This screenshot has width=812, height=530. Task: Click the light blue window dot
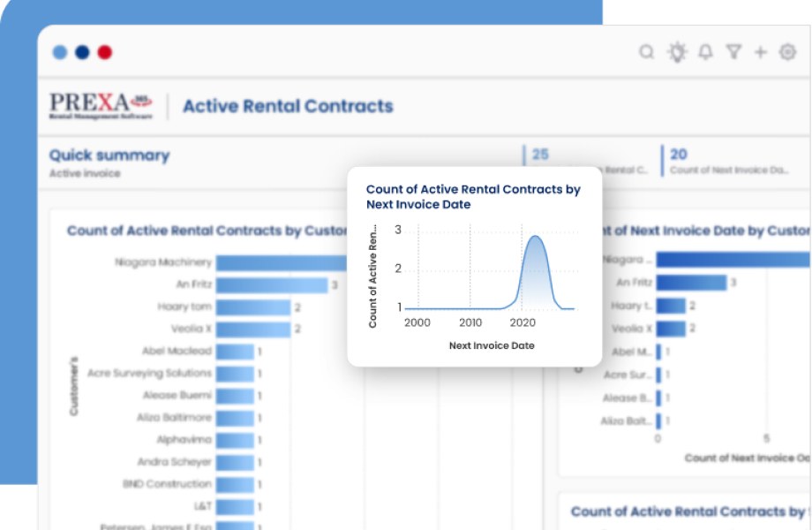pos(60,52)
